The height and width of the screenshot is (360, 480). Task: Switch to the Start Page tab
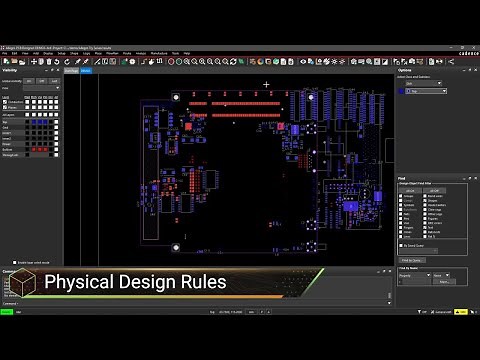click(x=71, y=71)
